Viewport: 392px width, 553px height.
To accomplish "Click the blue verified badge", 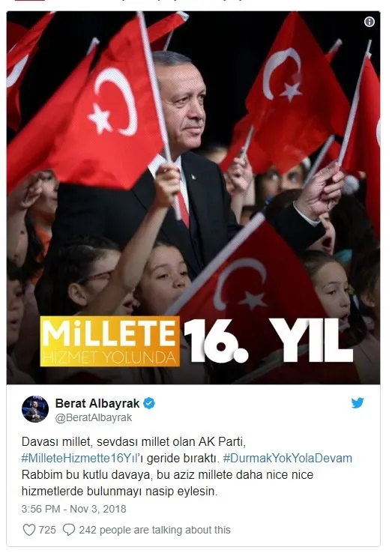I will 149,403.
